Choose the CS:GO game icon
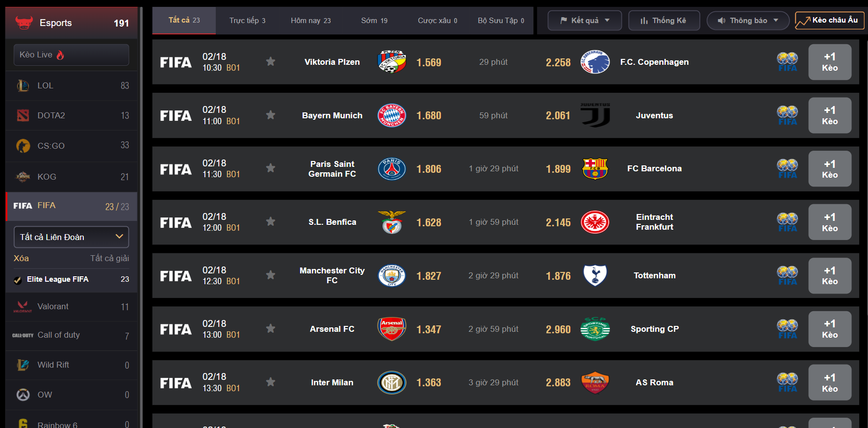The width and height of the screenshot is (868, 428). [23, 146]
